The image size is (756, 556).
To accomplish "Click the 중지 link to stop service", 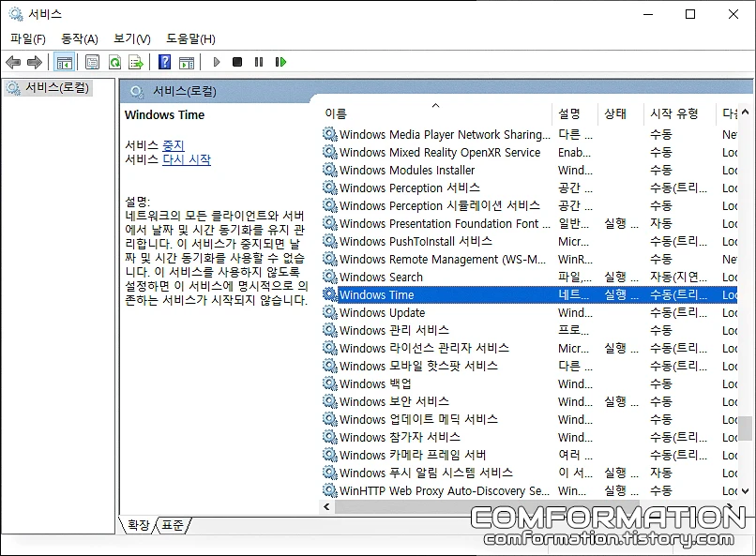I will 174,145.
